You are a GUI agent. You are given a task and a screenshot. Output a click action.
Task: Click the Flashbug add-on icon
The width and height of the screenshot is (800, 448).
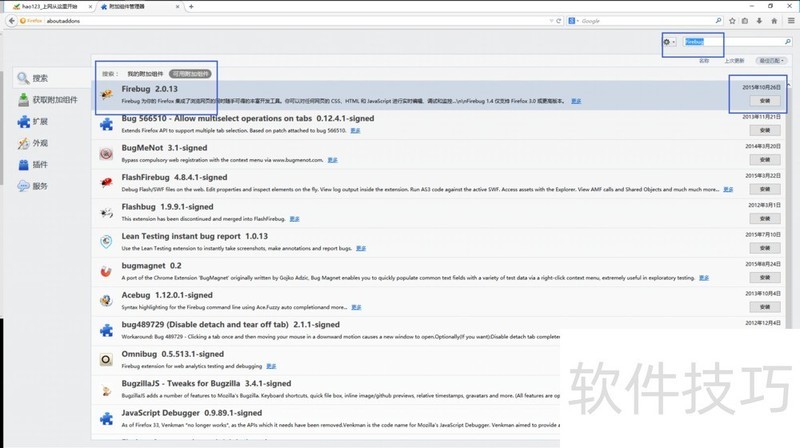[106, 212]
